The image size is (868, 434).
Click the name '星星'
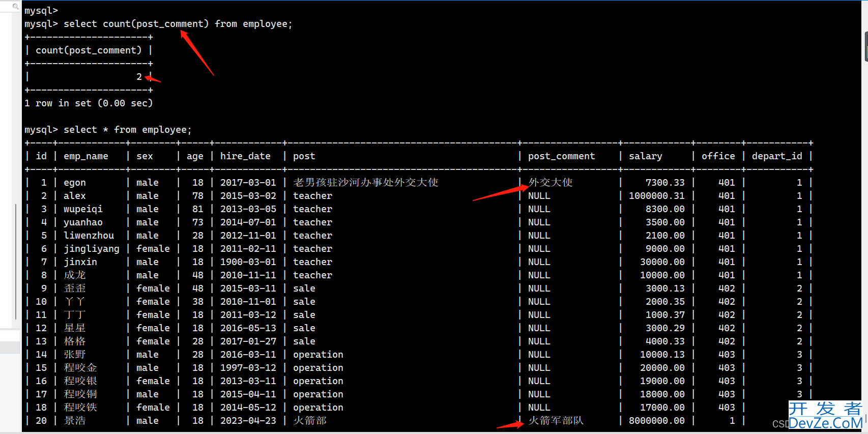tap(75, 328)
